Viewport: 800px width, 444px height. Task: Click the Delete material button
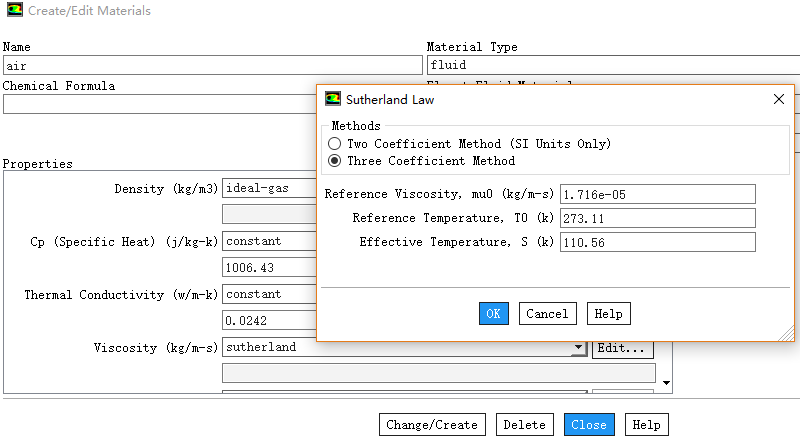point(524,425)
